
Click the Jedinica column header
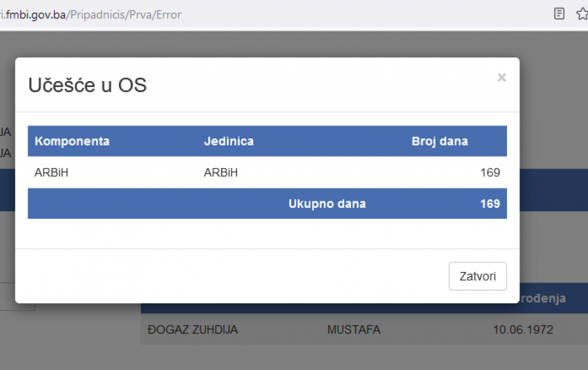(x=229, y=141)
